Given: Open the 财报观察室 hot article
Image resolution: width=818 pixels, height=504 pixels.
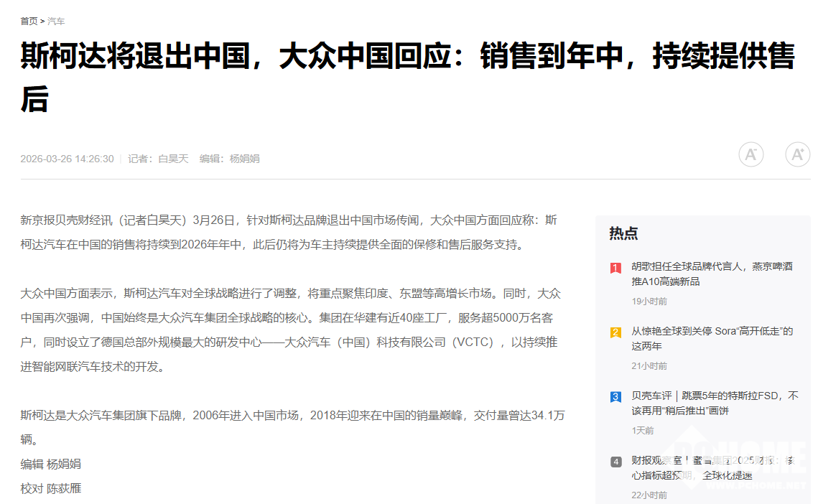Looking at the screenshot, I should point(712,467).
